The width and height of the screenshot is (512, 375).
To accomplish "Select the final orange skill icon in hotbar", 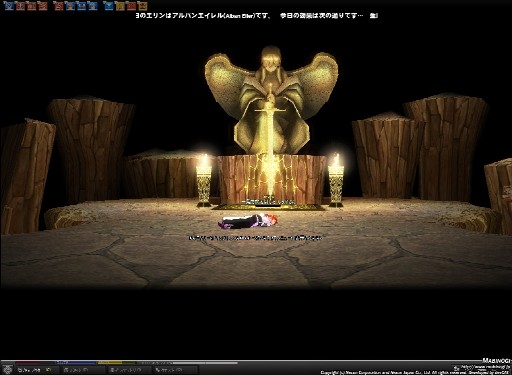I will coord(142,6).
